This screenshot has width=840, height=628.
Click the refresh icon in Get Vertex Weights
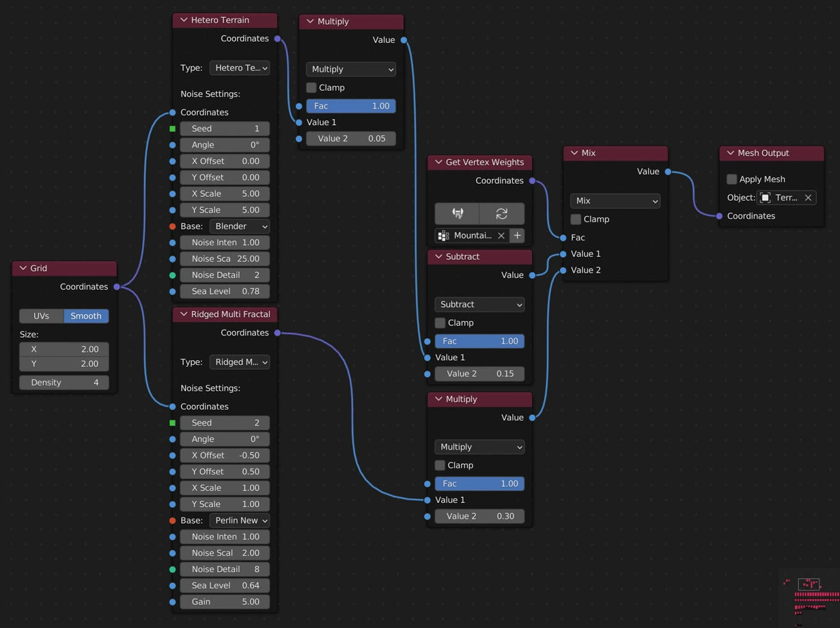tap(502, 213)
